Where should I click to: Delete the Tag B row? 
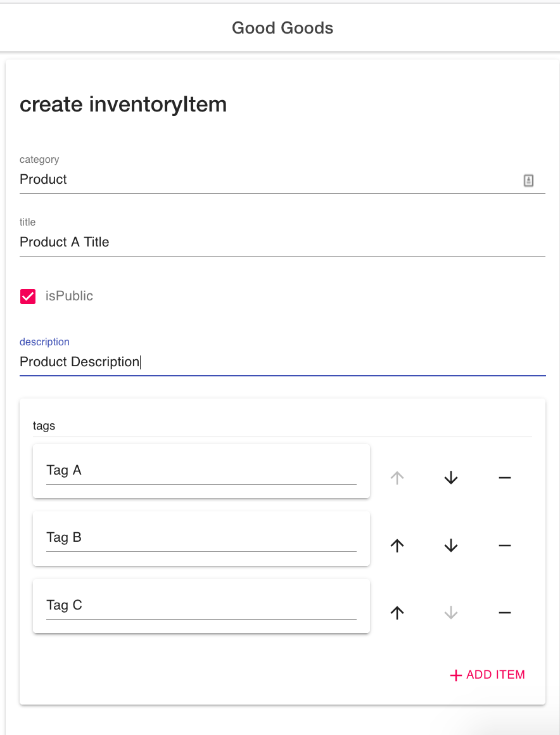[504, 546]
